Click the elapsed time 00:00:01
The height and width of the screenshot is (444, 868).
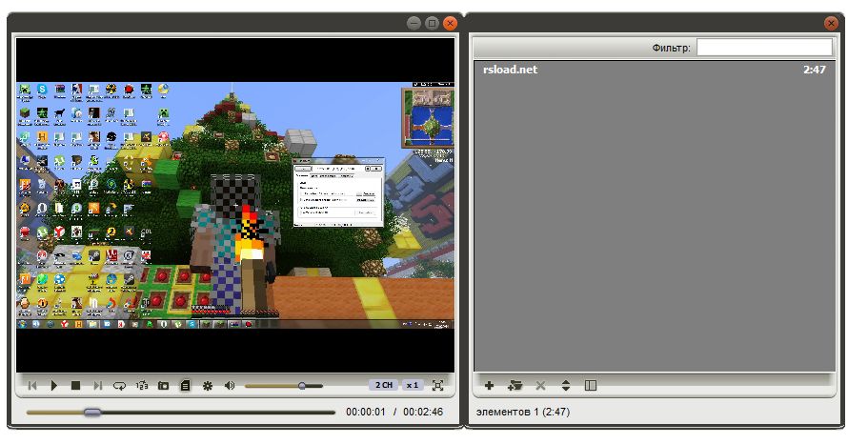click(x=365, y=412)
